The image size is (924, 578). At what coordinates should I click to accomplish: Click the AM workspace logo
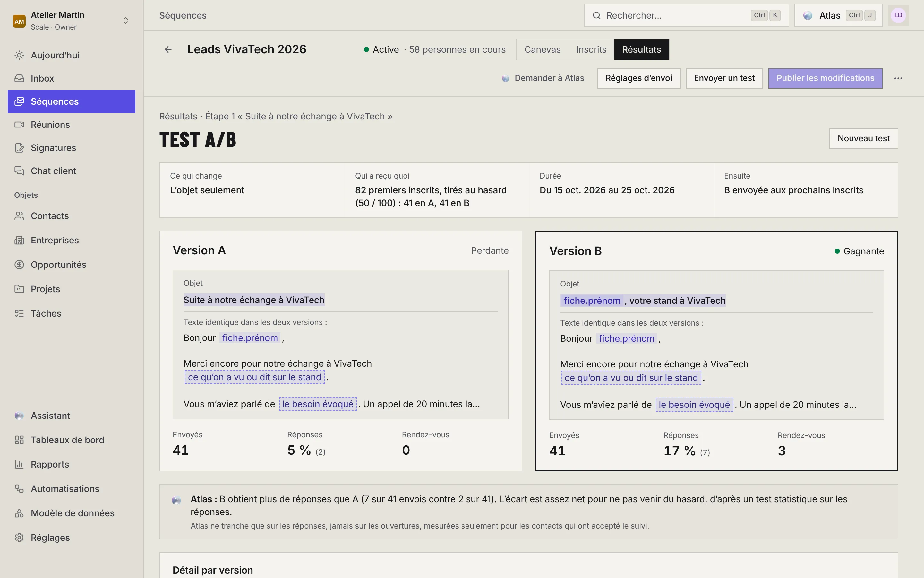point(19,21)
